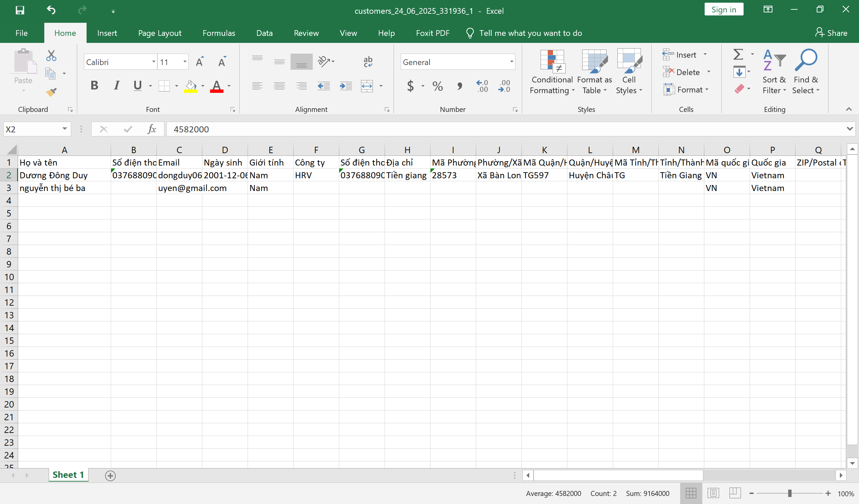The width and height of the screenshot is (859, 504).
Task: Open Conditional Formatting menu
Action: click(x=552, y=72)
